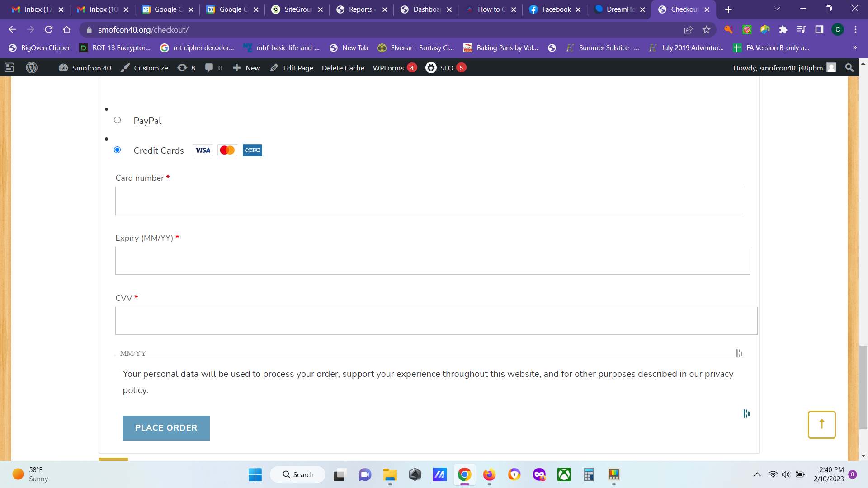Click the updates icon showing 8 updates
The image size is (868, 488).
(186, 68)
